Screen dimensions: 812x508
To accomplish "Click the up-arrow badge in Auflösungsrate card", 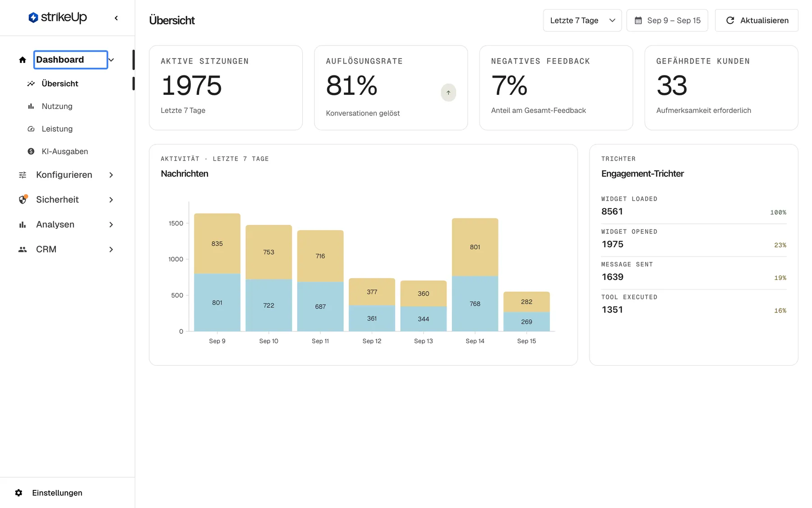I will pos(448,93).
